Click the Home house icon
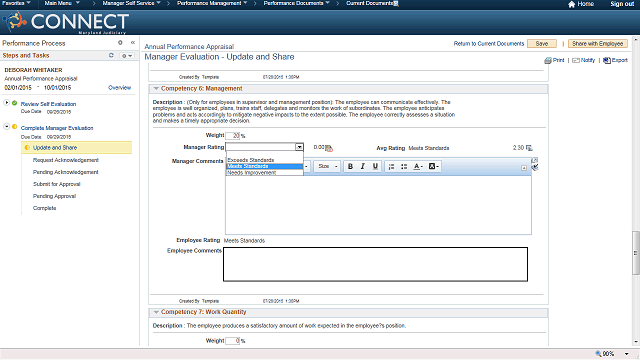This screenshot has width=640, height=360. tap(571, 4)
